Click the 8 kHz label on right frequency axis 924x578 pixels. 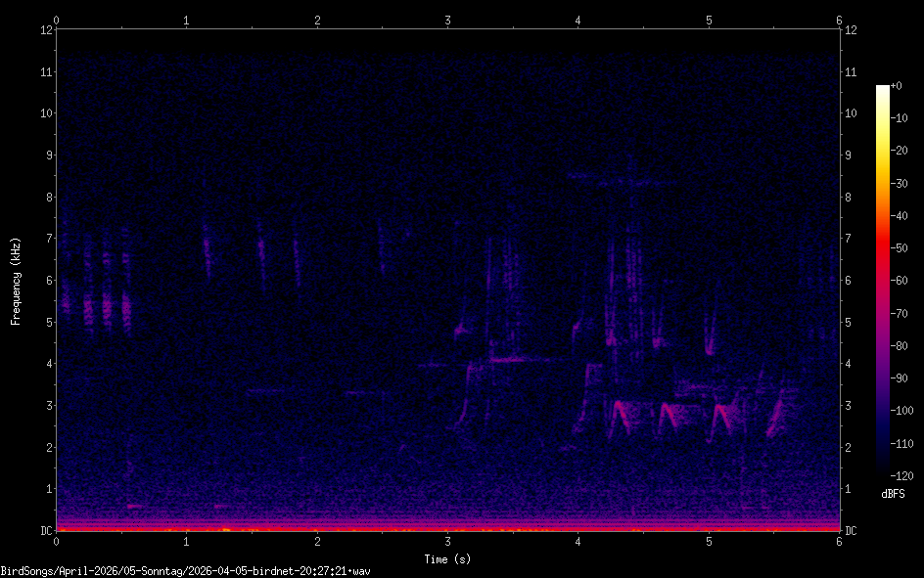850,197
